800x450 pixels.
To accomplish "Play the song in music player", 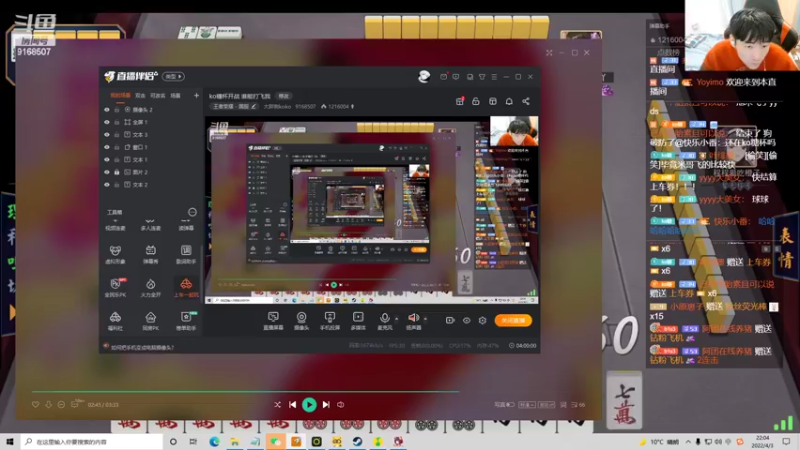I will pos(309,405).
